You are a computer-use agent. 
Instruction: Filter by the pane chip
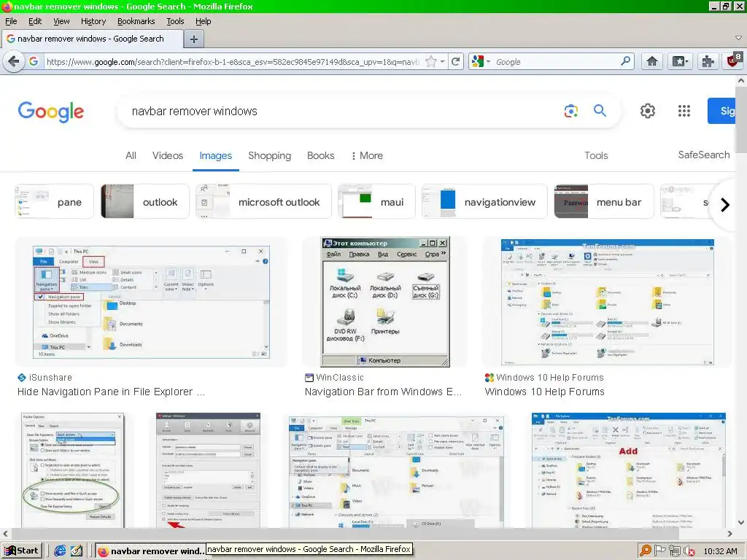coord(54,202)
